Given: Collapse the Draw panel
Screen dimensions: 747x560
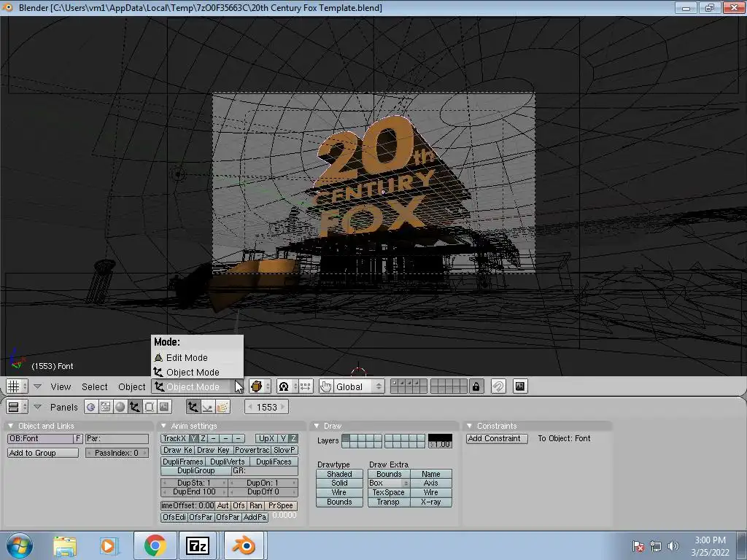Looking at the screenshot, I should [317, 426].
